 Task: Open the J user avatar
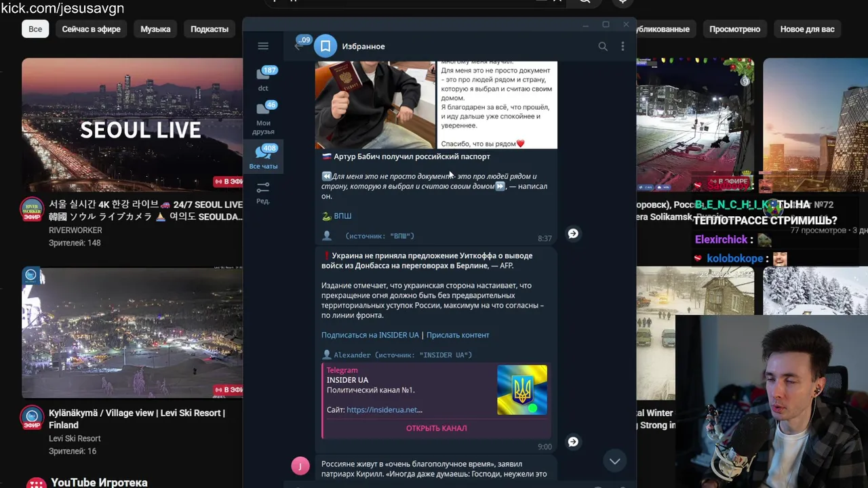(x=300, y=466)
